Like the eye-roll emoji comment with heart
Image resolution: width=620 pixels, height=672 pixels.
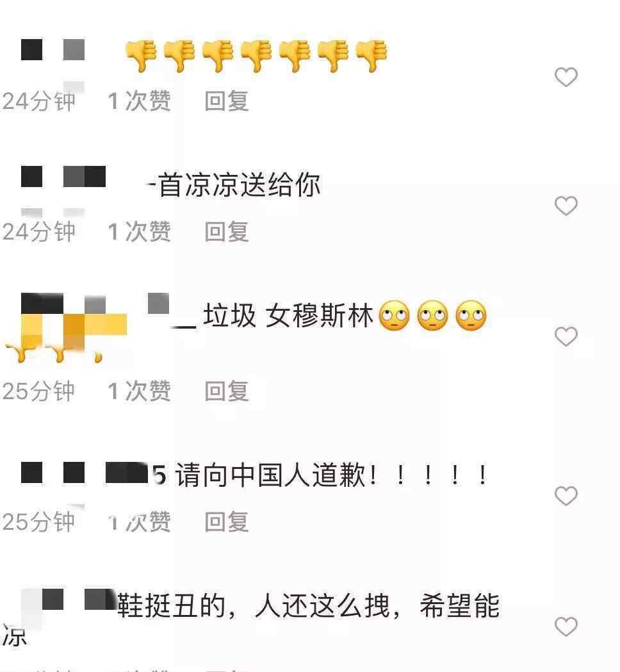coord(566,336)
